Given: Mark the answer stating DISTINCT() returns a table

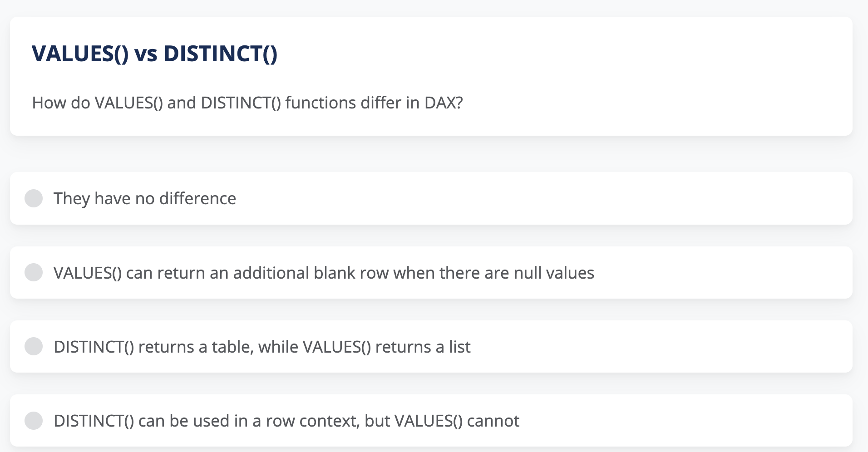Looking at the screenshot, I should [262, 346].
